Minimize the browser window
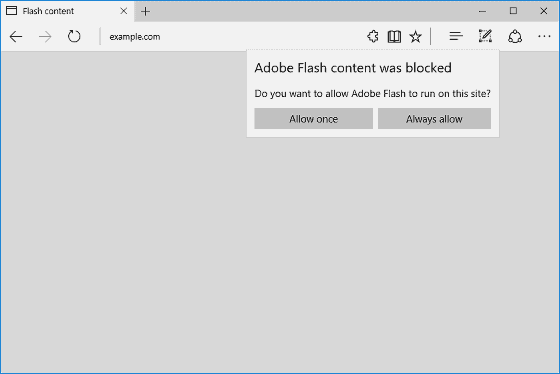Viewport: 560px width, 374px height. tap(482, 11)
